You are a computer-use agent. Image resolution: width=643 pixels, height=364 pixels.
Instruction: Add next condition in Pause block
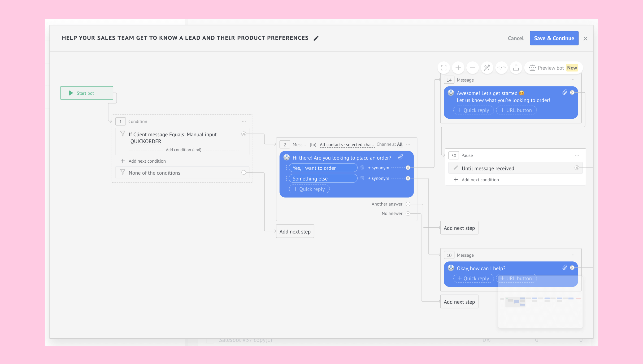pos(477,180)
